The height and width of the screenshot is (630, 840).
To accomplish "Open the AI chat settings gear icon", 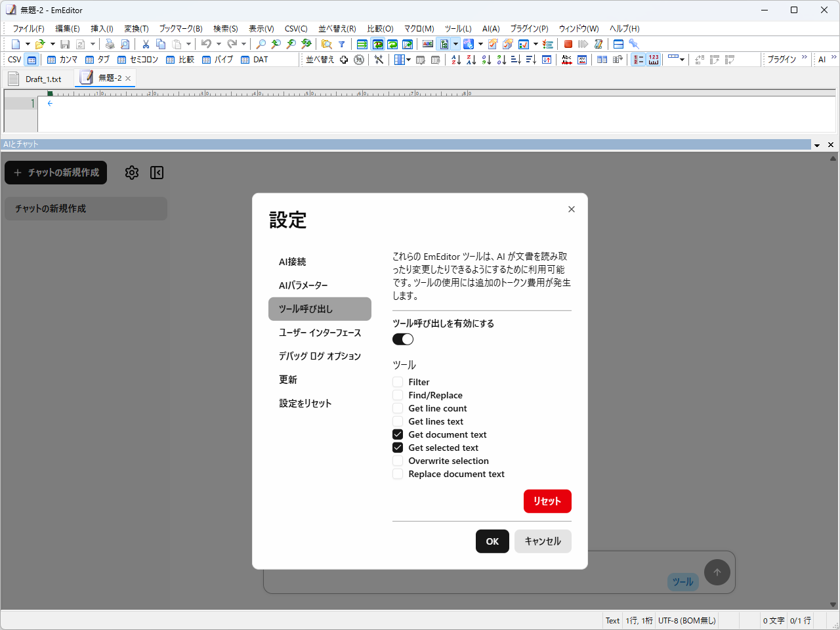I will 131,173.
